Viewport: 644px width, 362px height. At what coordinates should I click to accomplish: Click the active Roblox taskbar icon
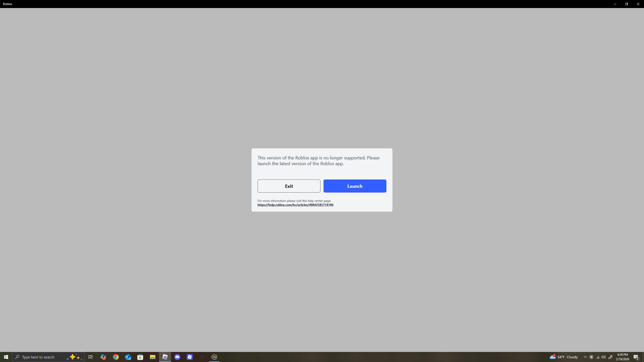click(165, 357)
